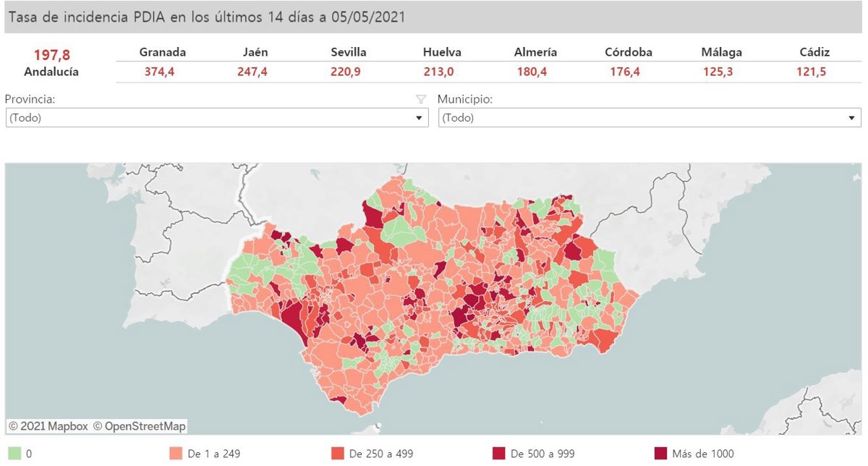
Task: Select the De 500 a 999 legend swatch
Action: coord(498,454)
